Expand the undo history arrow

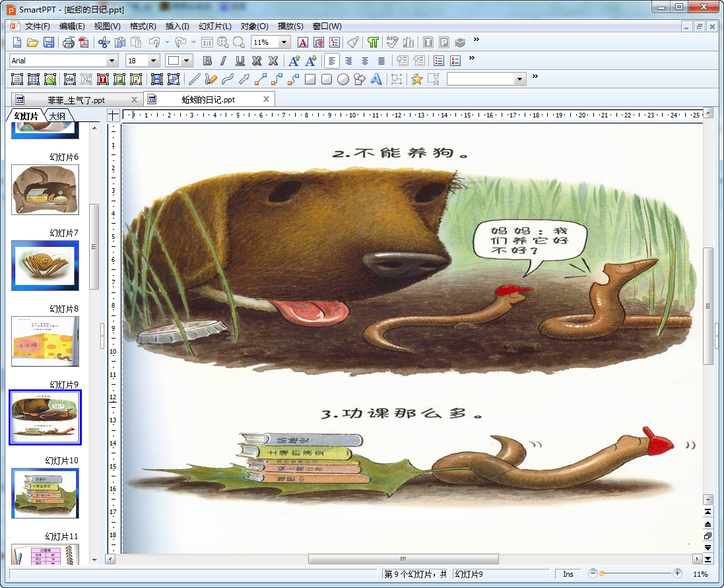pos(167,42)
